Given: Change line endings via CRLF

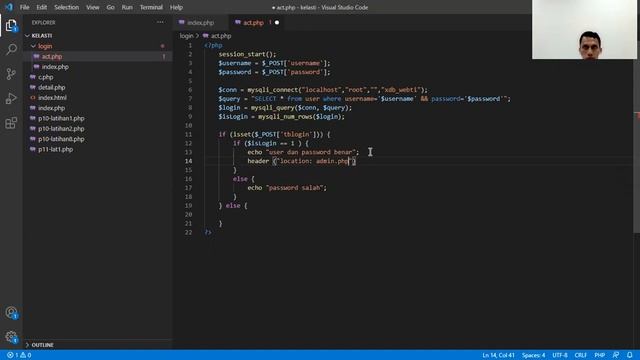Looking at the screenshot, I should click(580, 355).
